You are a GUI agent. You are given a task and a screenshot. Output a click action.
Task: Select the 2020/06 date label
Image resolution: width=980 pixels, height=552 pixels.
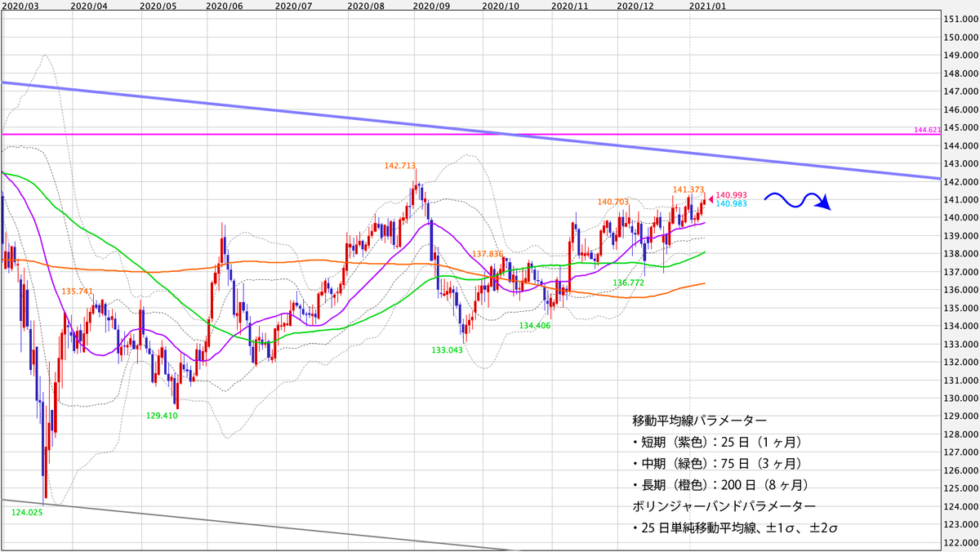point(225,5)
